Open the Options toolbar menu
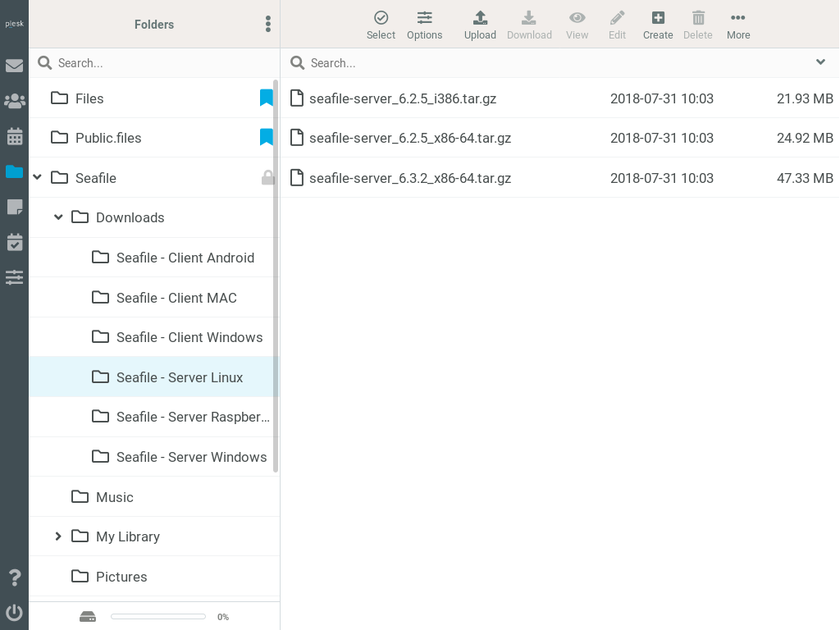Viewport: 840px width, 630px height. pos(424,25)
